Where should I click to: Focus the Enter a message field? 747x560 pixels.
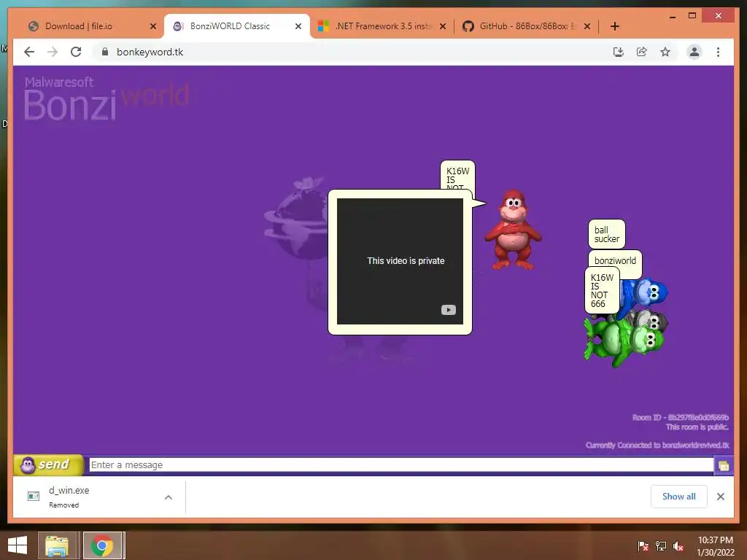coord(401,464)
